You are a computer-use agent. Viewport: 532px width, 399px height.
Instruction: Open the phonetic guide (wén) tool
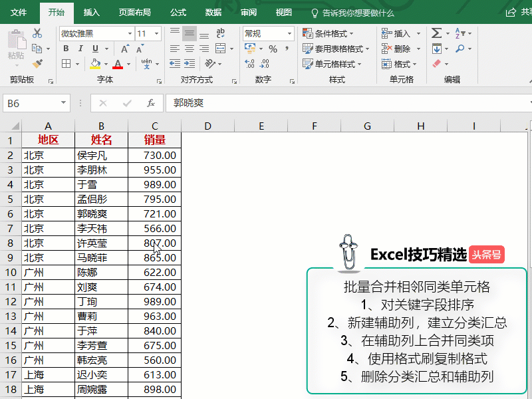coord(146,63)
